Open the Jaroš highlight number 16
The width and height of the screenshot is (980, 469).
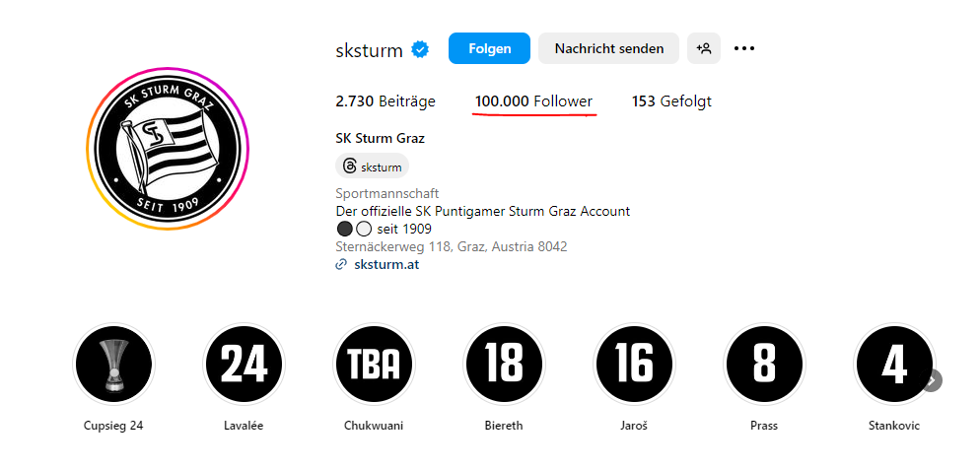click(634, 365)
